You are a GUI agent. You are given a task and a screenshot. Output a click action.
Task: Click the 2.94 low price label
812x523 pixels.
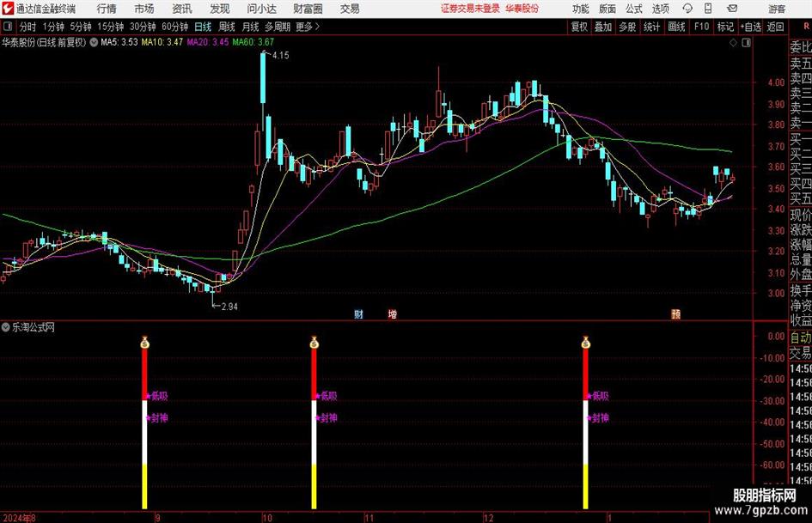coord(229,307)
